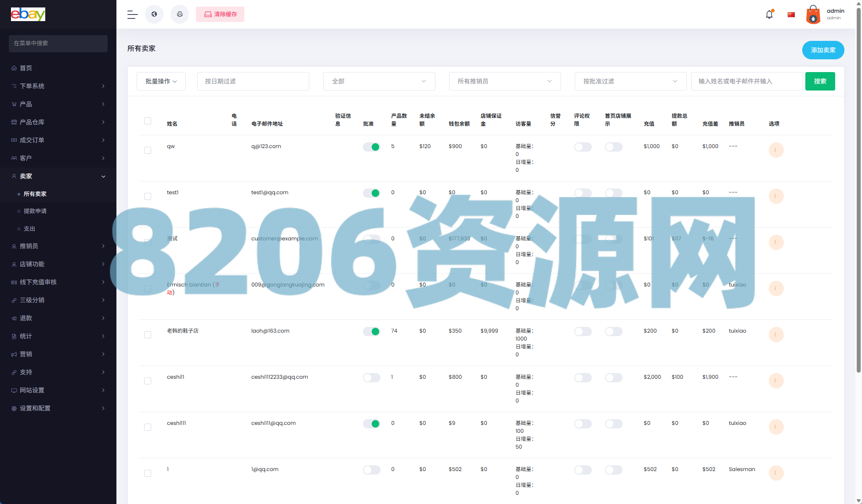The height and width of the screenshot is (504, 862).
Task: Open the 批量操作 bulk actions dropdown
Action: click(161, 81)
